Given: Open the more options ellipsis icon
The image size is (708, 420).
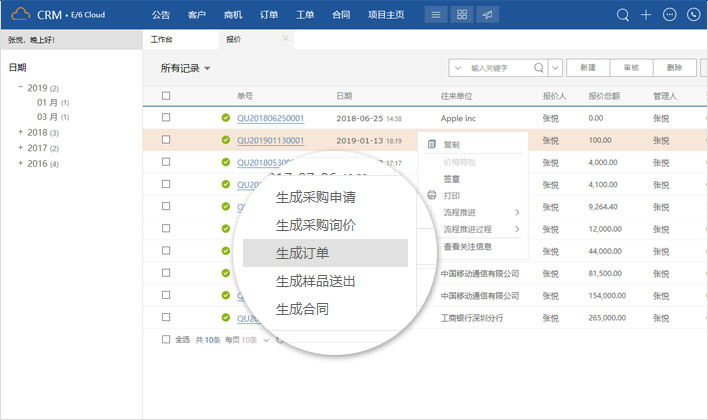Looking at the screenshot, I should (x=669, y=15).
